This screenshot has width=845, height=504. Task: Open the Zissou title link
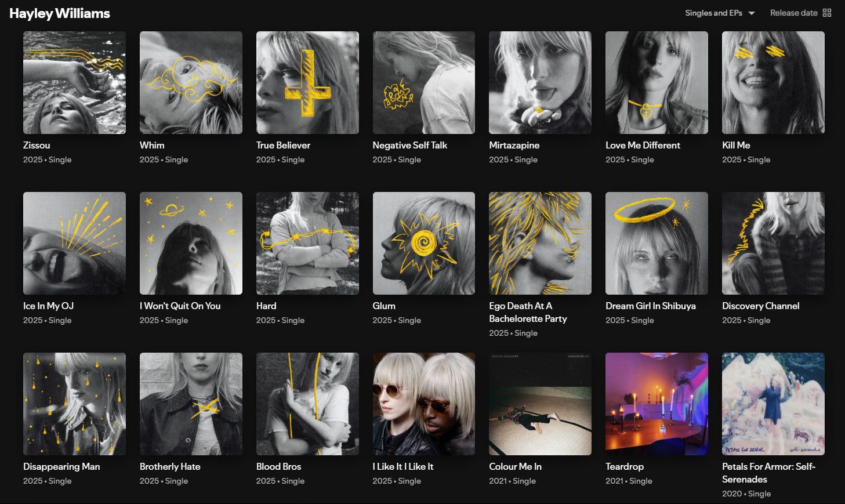tap(37, 145)
